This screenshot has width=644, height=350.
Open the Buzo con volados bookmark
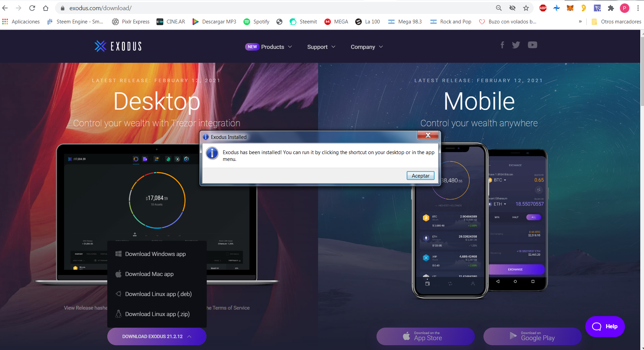coord(508,22)
